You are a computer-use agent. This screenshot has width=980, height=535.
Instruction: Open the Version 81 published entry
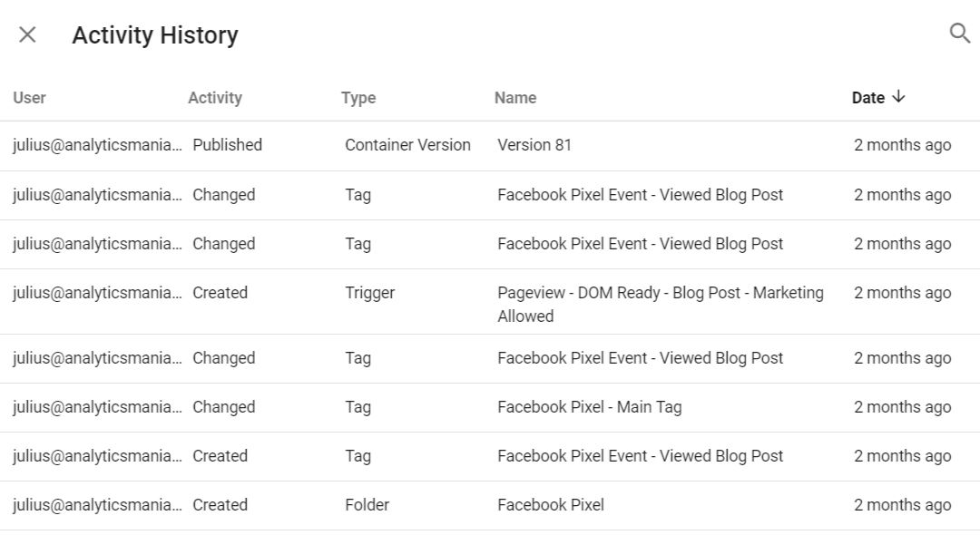click(534, 145)
